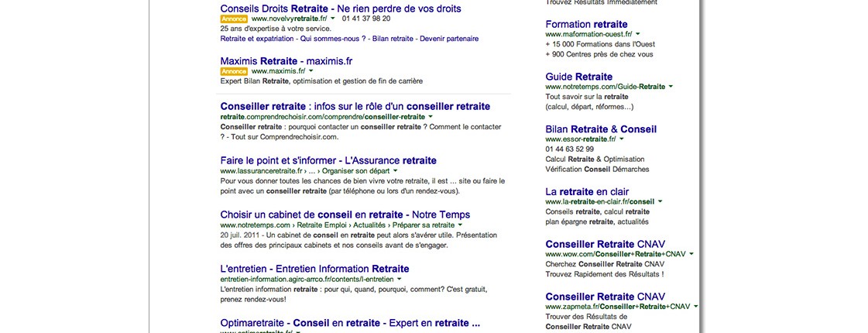
Task: Open 'Conseiller retraite : infos sur le rôle' result
Action: click(355, 106)
